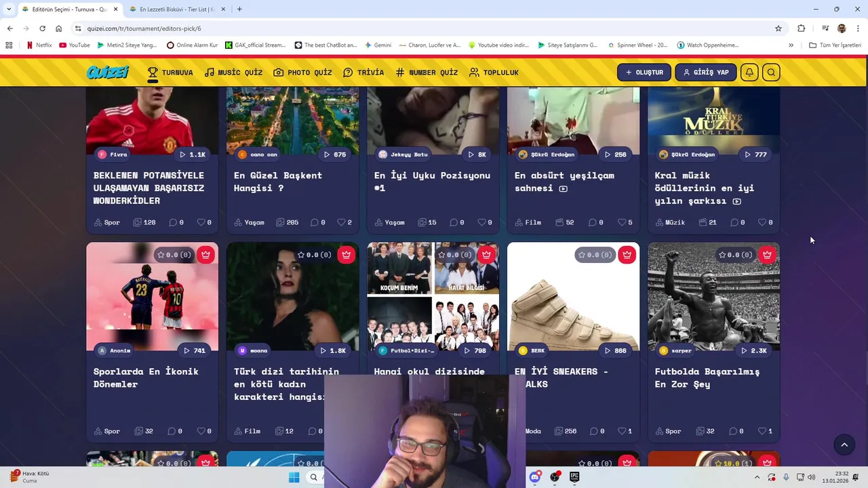Click the crown badge on Futbolda Başarılmış card
This screenshot has height=488, width=868.
click(x=767, y=255)
